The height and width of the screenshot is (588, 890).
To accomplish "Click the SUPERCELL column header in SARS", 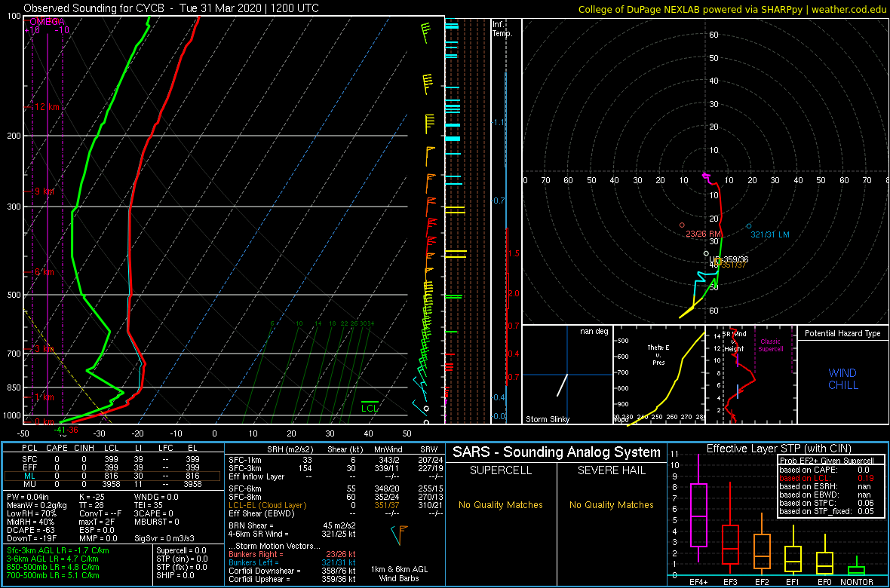I will (x=501, y=470).
